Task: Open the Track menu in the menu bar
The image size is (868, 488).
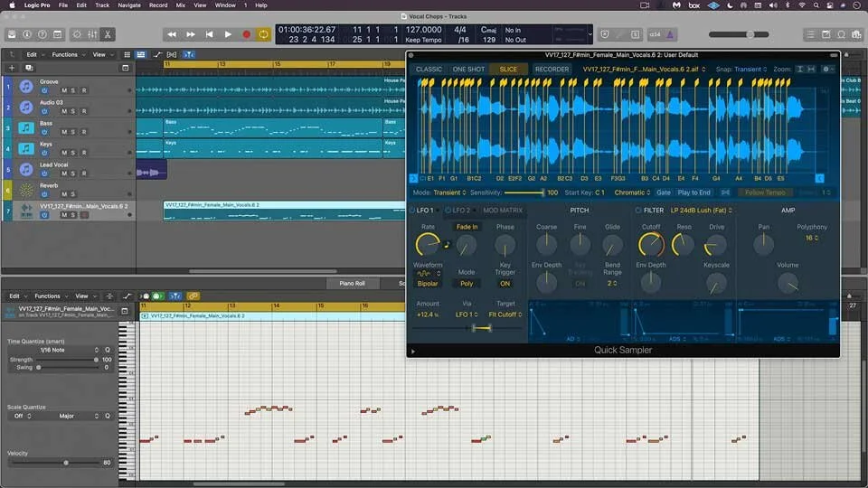Action: pyautogui.click(x=102, y=5)
